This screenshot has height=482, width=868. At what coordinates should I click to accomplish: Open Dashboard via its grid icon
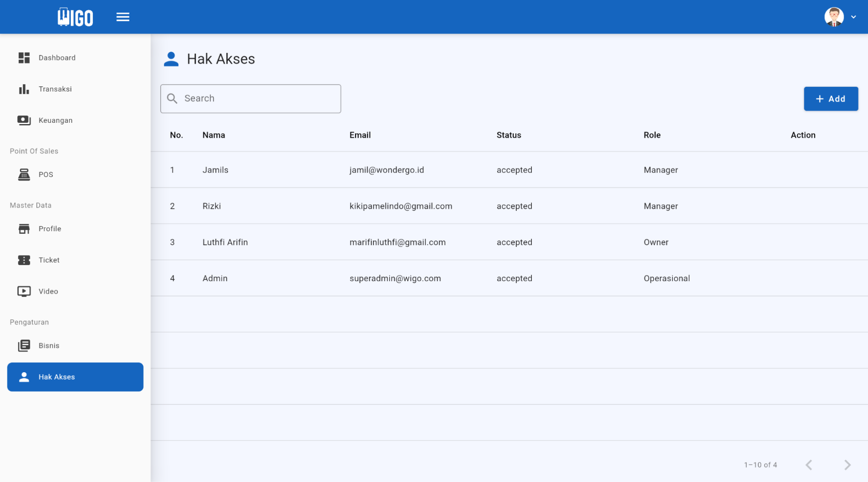[x=24, y=58]
